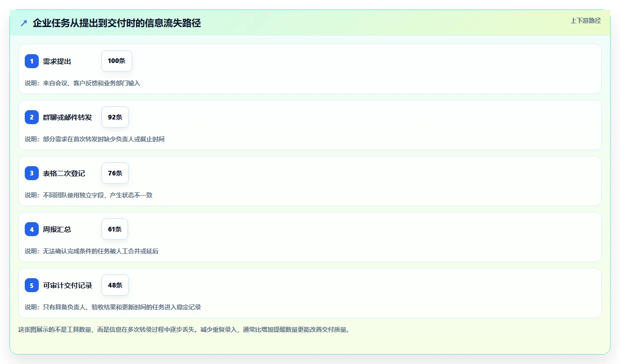This screenshot has width=620, height=364.
Task: Click the 92条 count badge
Action: click(x=115, y=117)
